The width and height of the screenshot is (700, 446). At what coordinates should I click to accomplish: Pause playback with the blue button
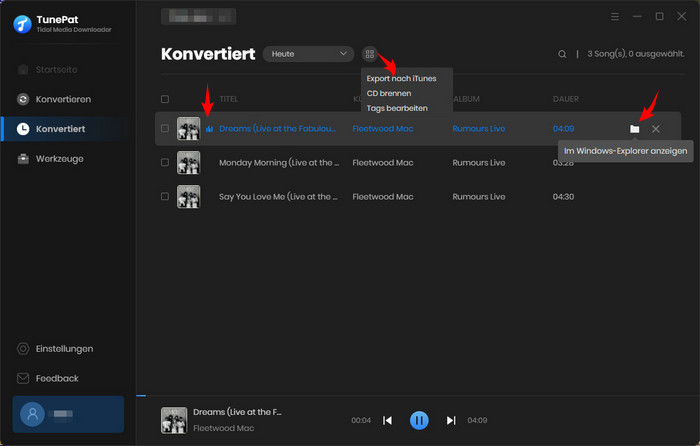click(x=419, y=420)
